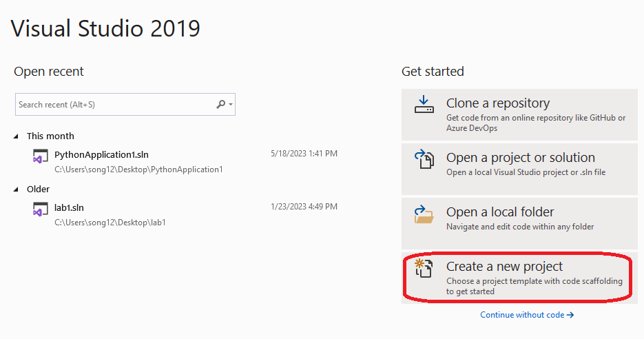Open recent solution PythonApplication1.sln
644x339 pixels.
click(101, 154)
